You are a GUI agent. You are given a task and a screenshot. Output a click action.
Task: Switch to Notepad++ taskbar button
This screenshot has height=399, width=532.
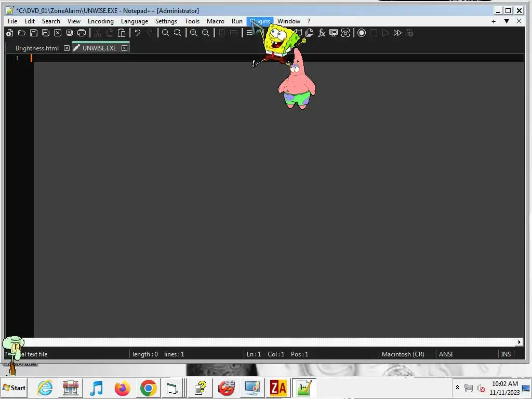304,388
